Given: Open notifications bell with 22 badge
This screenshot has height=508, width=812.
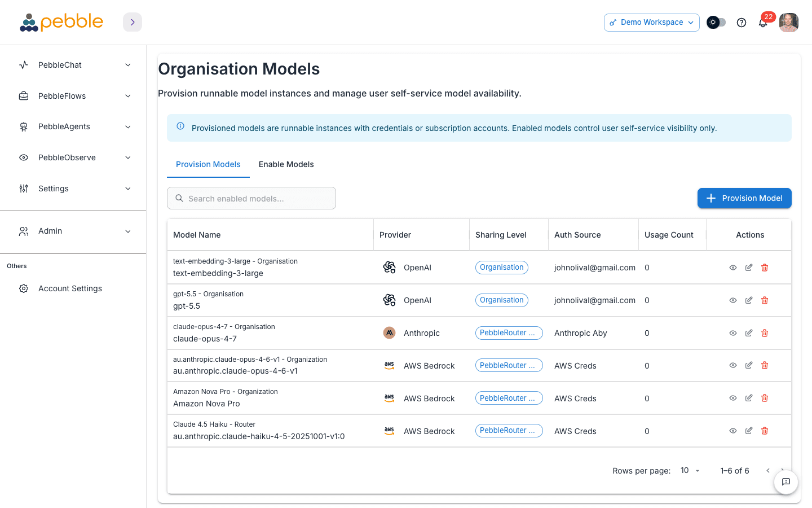Looking at the screenshot, I should point(763,23).
